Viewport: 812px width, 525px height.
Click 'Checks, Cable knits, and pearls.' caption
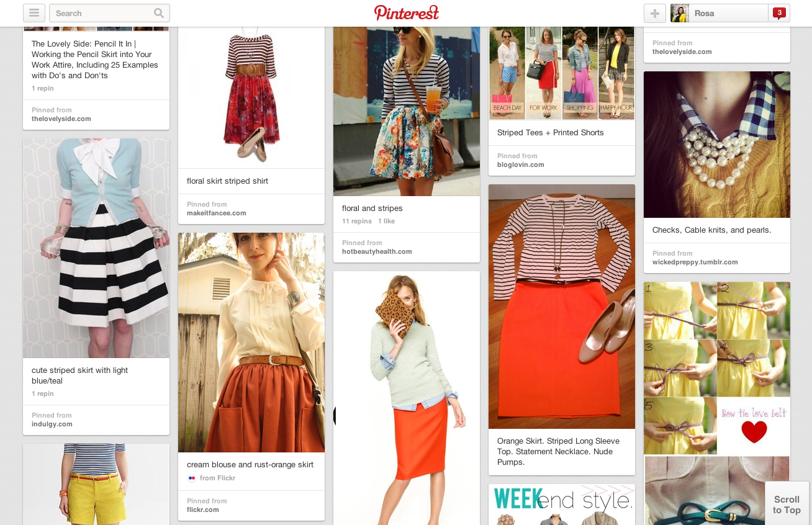click(x=712, y=230)
